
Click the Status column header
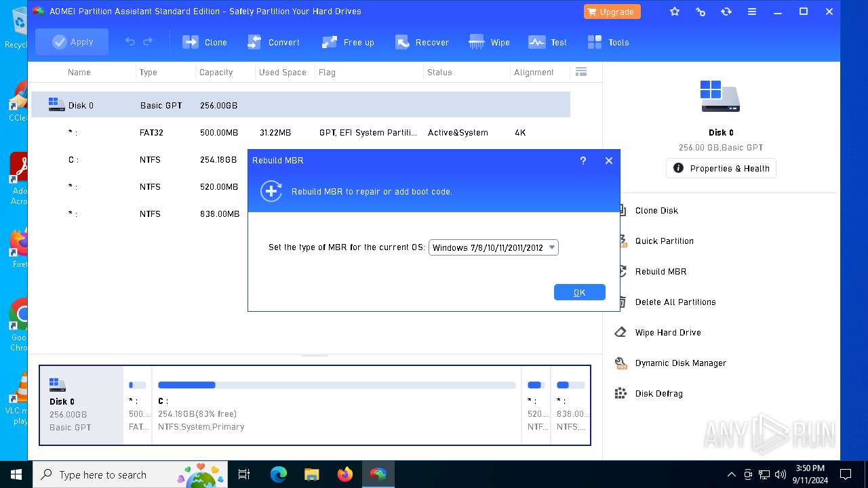coord(439,72)
